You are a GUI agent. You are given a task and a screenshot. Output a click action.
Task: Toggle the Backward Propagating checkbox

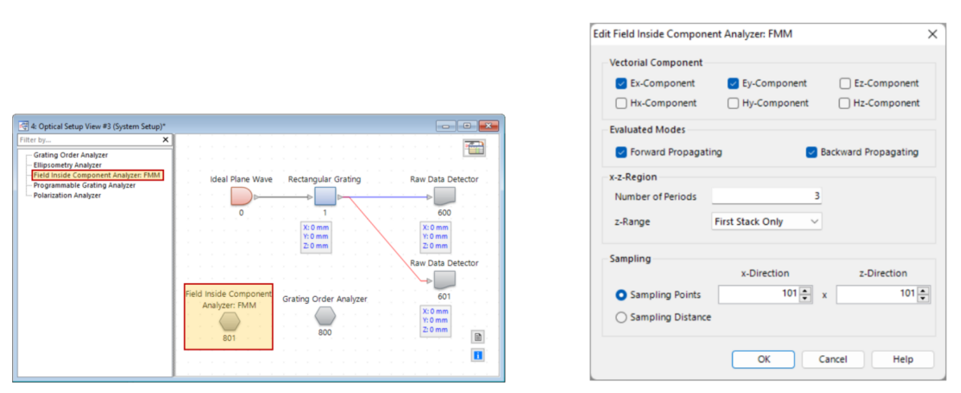pos(811,152)
